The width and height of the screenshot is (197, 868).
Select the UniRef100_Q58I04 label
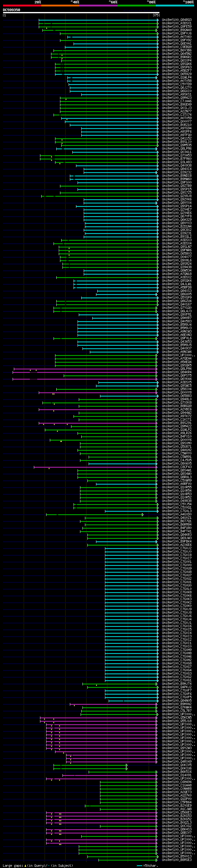[x=177, y=389]
